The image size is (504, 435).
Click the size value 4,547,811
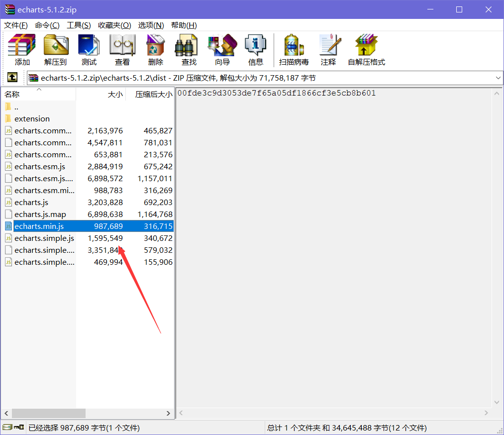(x=105, y=142)
